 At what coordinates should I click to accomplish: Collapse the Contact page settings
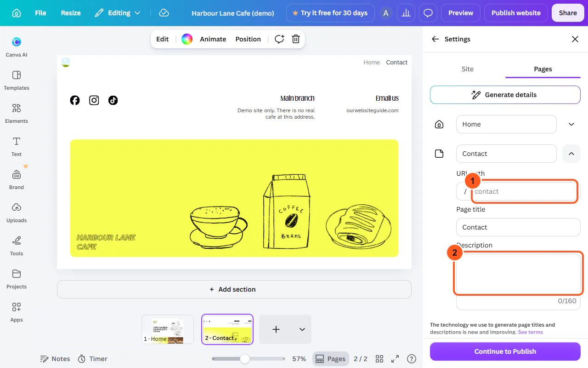click(x=571, y=154)
